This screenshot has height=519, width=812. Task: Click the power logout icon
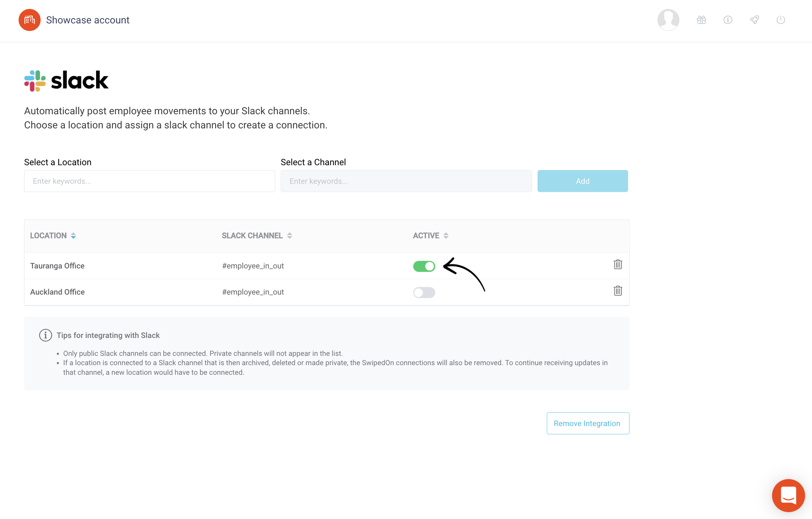point(781,20)
